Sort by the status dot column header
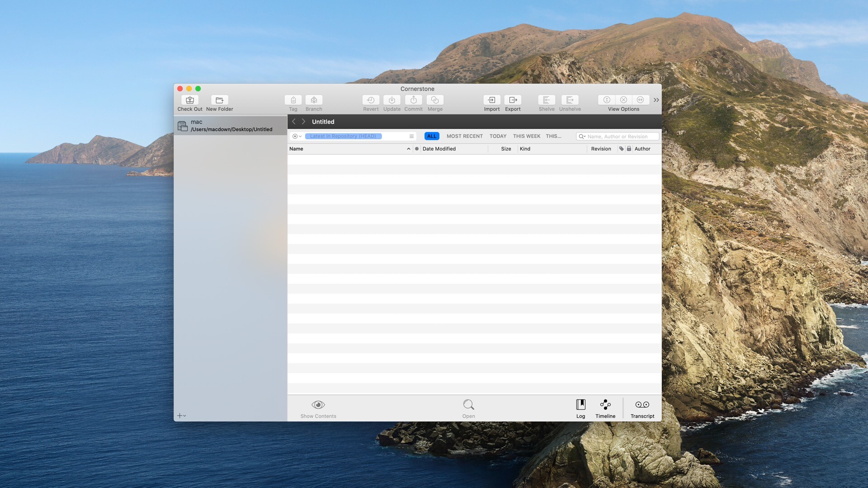This screenshot has height=488, width=868. pos(417,149)
